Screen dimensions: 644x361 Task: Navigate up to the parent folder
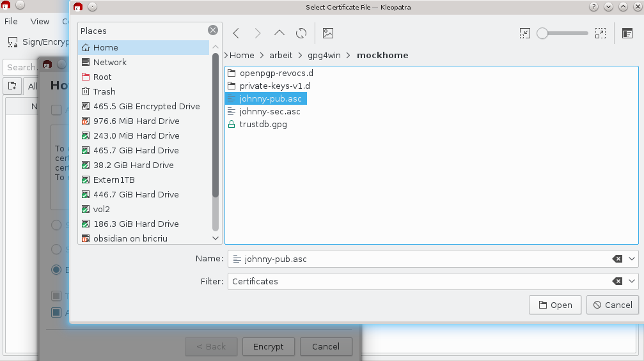pyautogui.click(x=279, y=33)
